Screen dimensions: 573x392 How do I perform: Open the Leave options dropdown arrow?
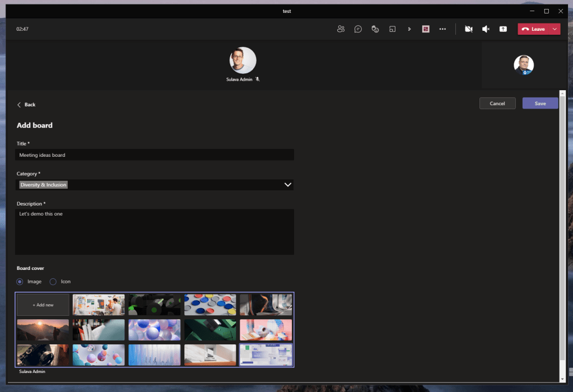[x=555, y=29]
